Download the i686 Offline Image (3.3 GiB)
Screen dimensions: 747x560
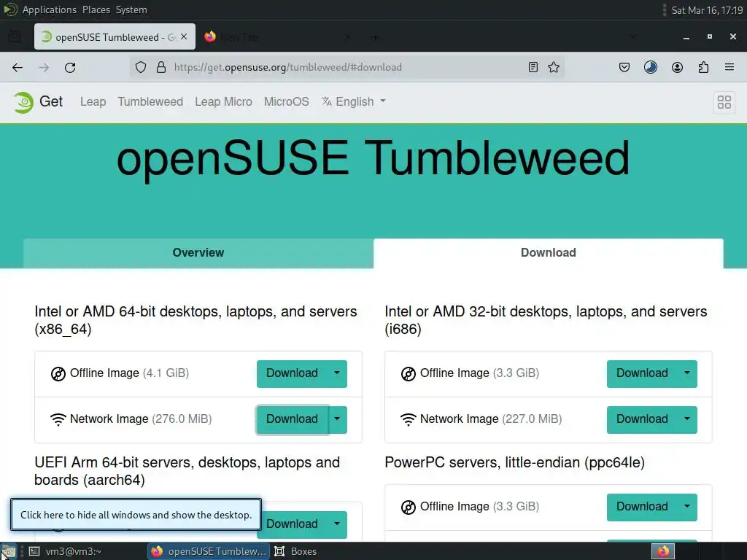coord(642,373)
